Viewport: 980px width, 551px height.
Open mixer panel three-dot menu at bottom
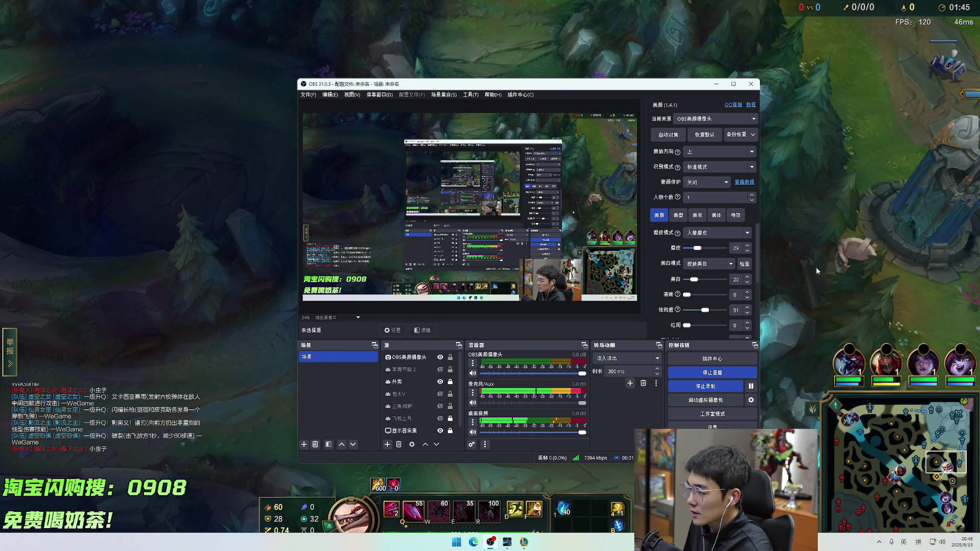coord(485,444)
